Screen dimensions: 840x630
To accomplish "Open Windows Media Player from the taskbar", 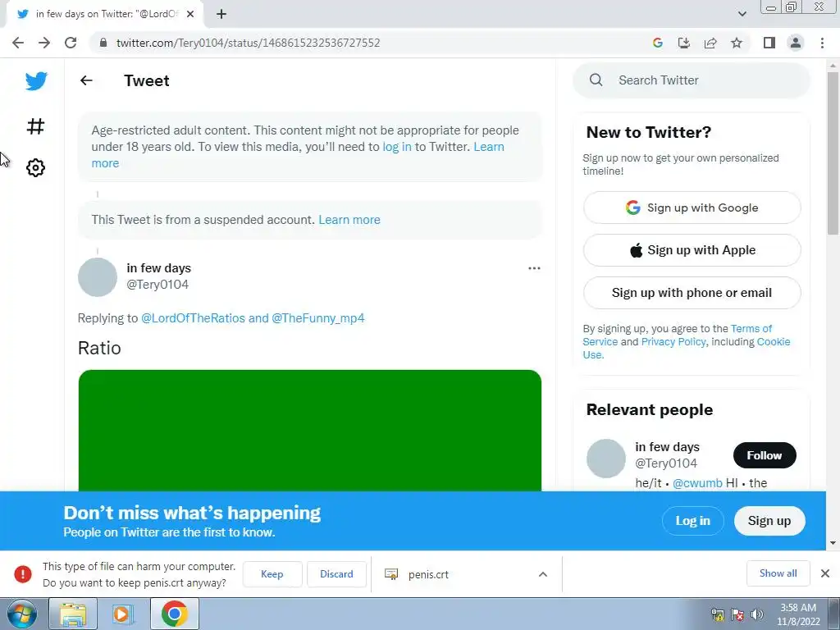I will click(x=123, y=614).
